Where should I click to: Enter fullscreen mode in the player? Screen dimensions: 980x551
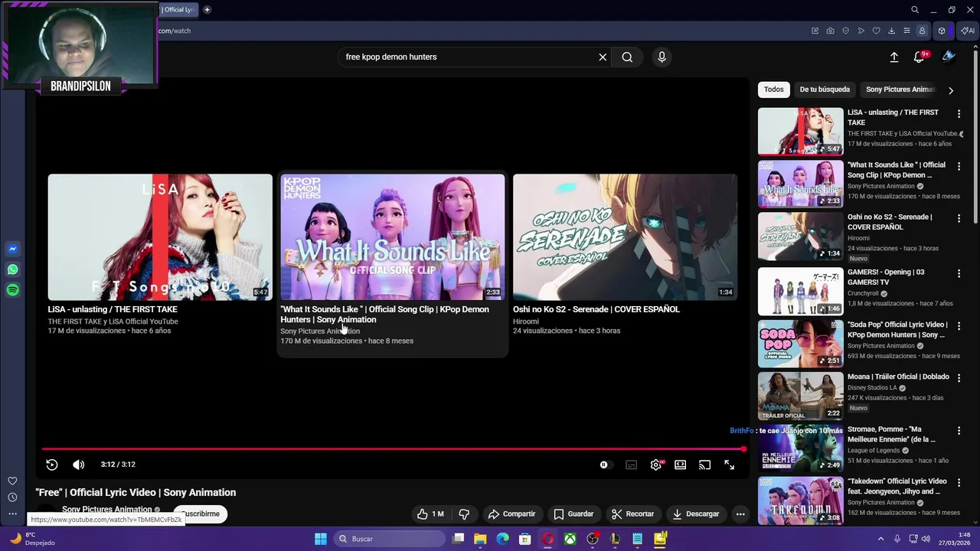[730, 465]
